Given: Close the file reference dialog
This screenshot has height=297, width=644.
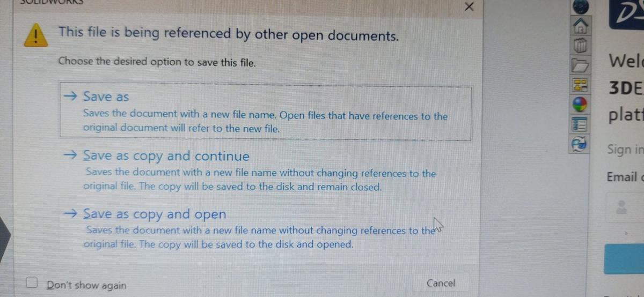Looking at the screenshot, I should click(x=469, y=7).
